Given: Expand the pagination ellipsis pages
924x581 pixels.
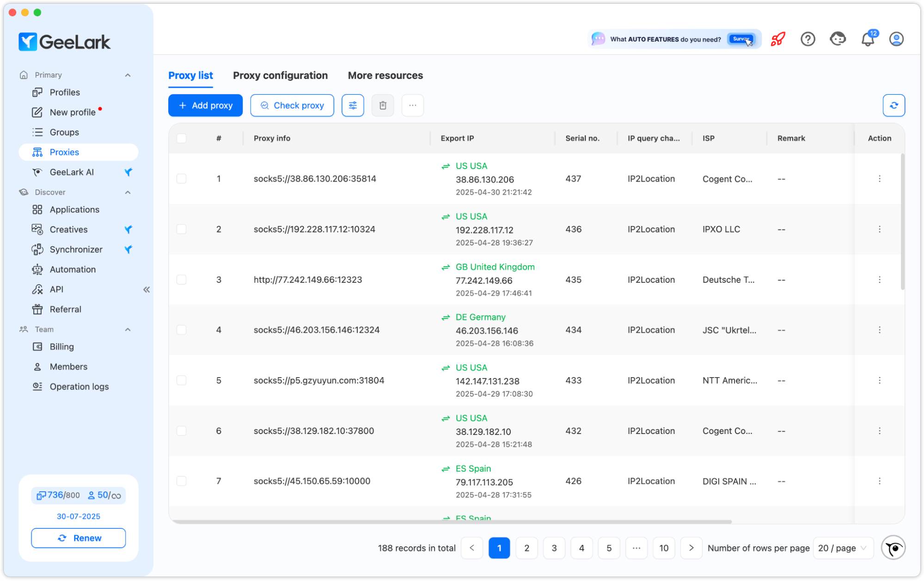Looking at the screenshot, I should [636, 548].
